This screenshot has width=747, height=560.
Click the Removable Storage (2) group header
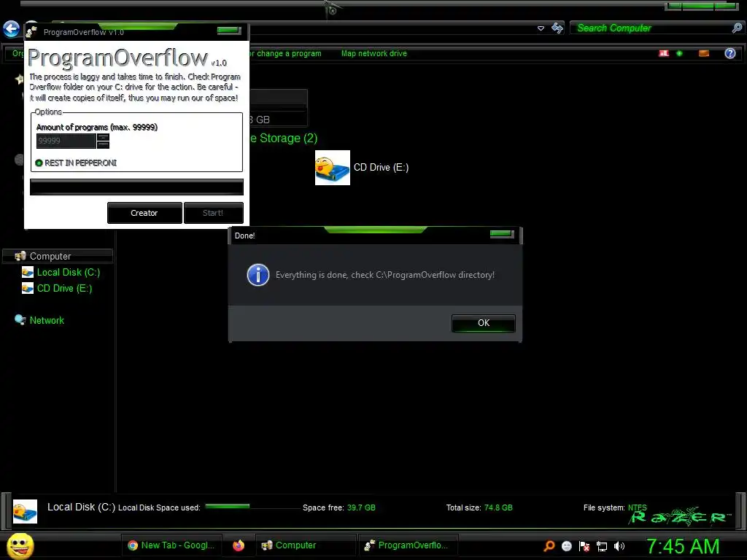[x=284, y=138]
